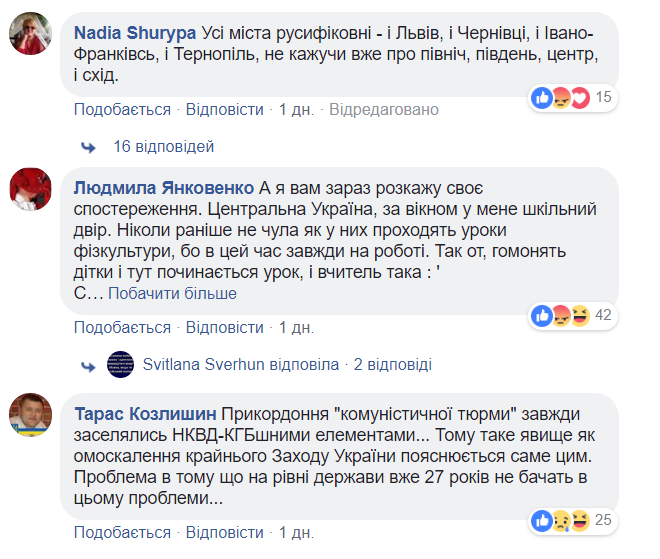Open Тарас Козлишин's profile name link
Viewport: 660px width, 559px height.
pyautogui.click(x=144, y=414)
